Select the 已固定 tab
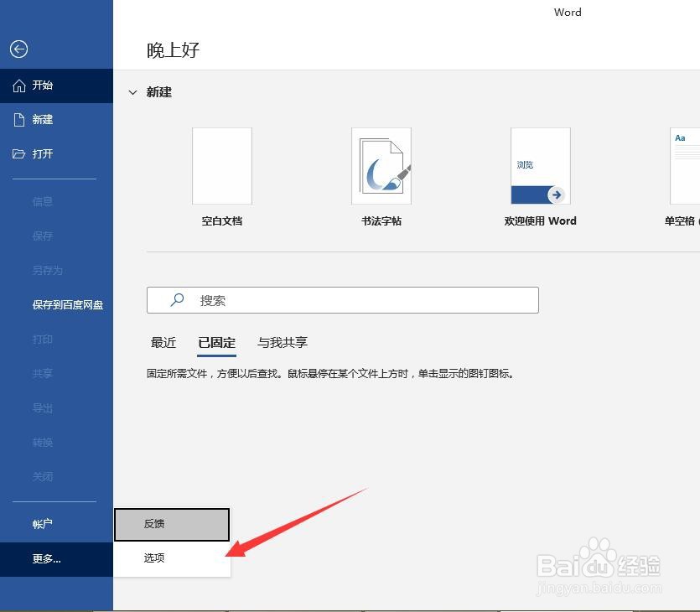 click(216, 343)
